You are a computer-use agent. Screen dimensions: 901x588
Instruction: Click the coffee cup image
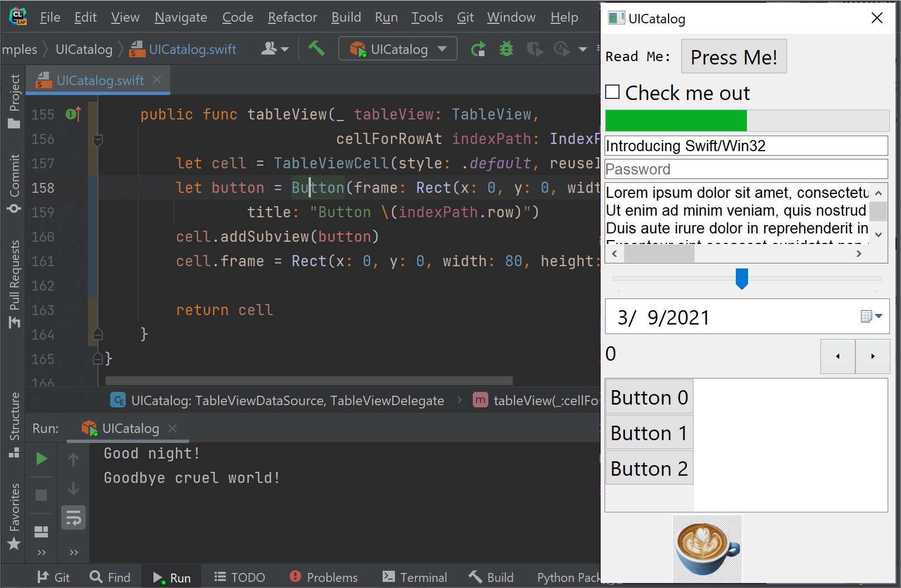point(707,548)
